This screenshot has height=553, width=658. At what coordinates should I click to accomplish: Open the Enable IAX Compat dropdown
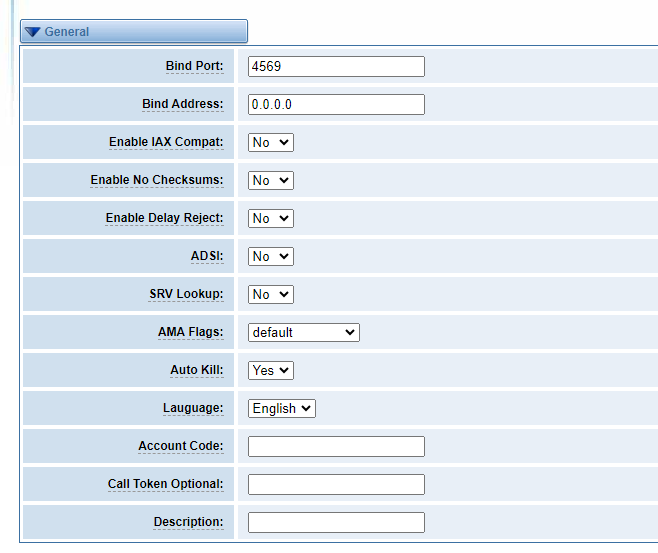(271, 142)
